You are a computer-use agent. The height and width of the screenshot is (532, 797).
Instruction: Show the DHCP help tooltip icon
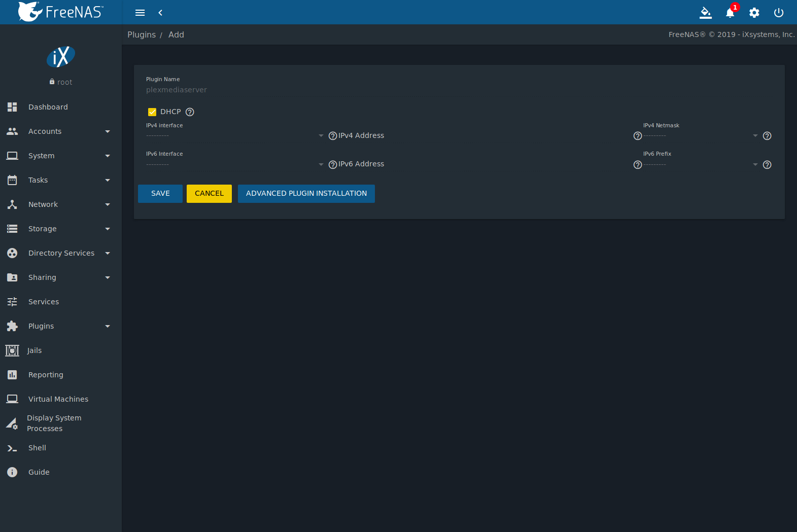tap(190, 112)
